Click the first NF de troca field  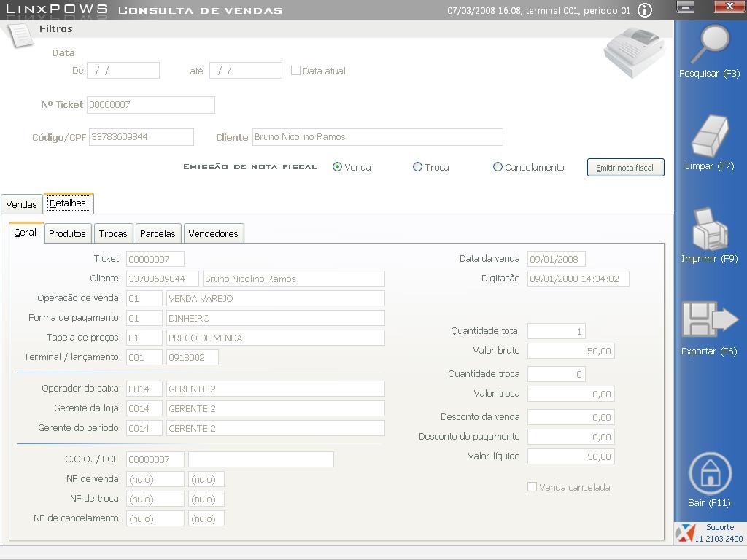155,499
